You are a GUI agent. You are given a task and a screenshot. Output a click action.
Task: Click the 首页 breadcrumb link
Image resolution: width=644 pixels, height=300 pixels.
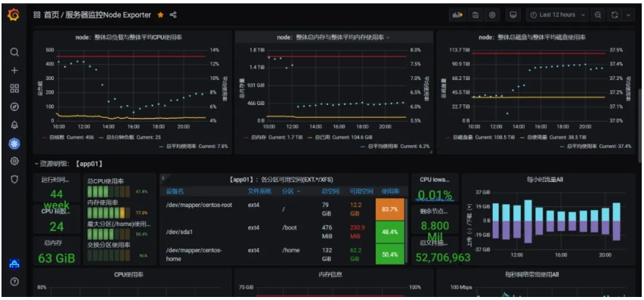51,15
